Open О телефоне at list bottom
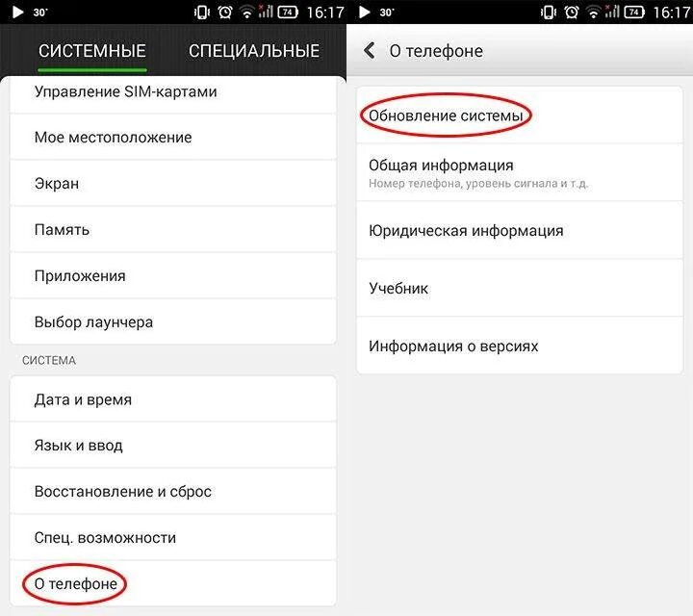 (173, 583)
